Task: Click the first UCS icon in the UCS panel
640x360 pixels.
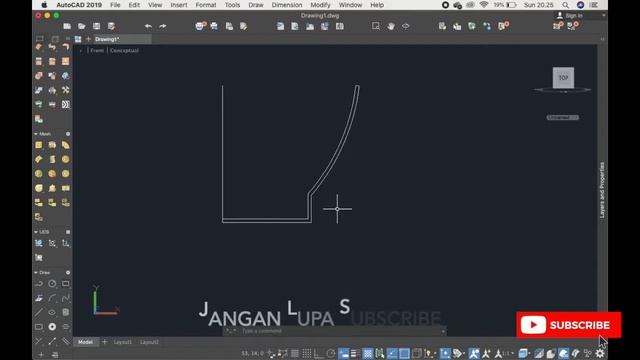Action: (39, 243)
